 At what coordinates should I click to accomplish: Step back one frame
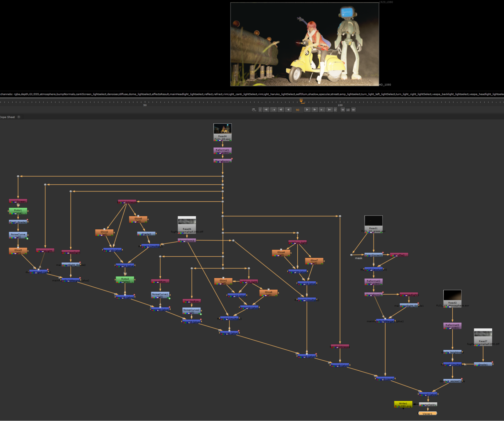pos(281,110)
